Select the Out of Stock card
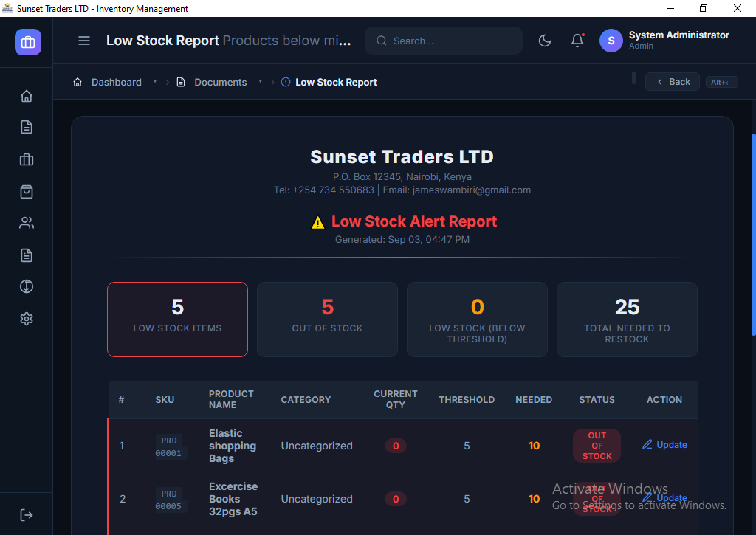 click(x=327, y=320)
